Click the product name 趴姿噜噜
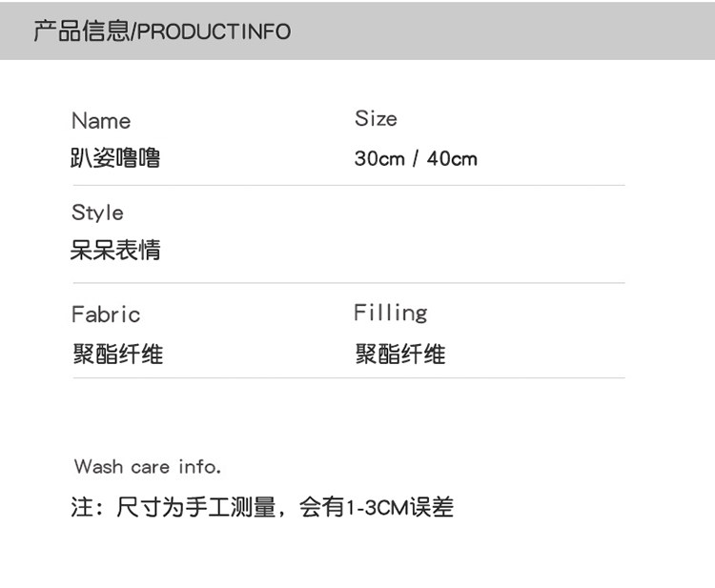 [115, 158]
